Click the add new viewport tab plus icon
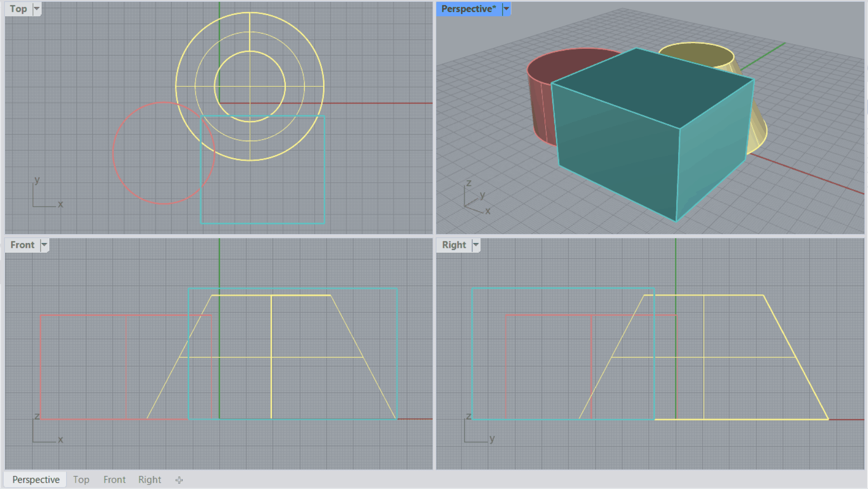Image resolution: width=868 pixels, height=489 pixels. 179,480
